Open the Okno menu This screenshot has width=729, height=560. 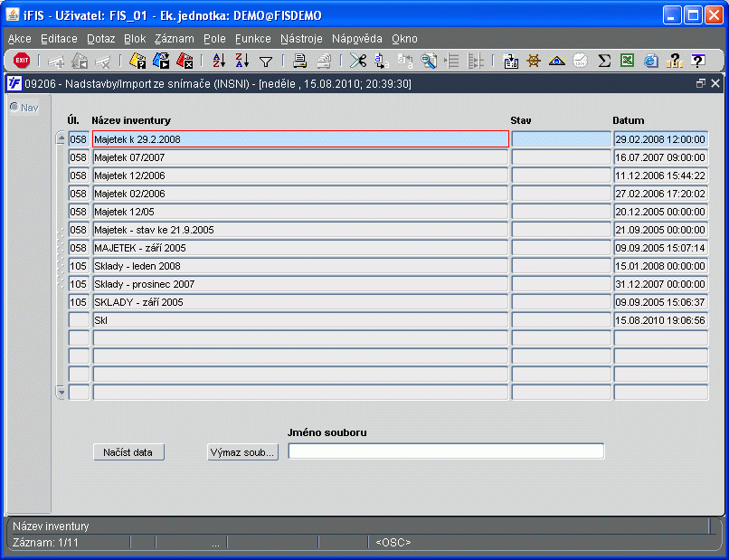coord(404,39)
